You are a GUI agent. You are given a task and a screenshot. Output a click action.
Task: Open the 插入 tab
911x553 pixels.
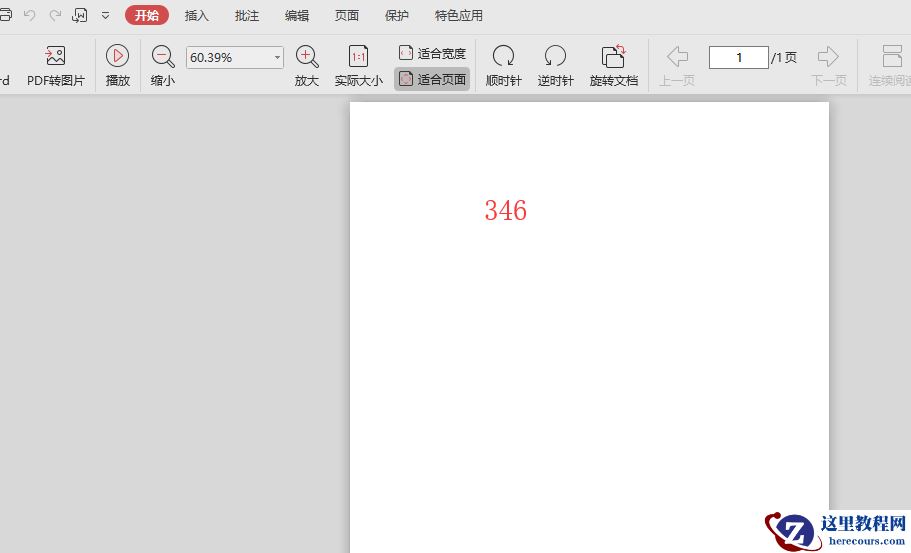(x=196, y=16)
